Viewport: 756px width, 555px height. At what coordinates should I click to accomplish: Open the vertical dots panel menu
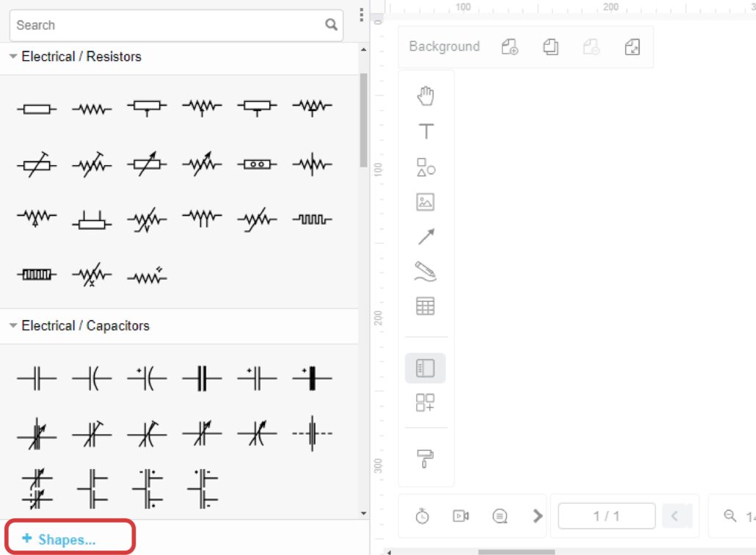coord(361,16)
